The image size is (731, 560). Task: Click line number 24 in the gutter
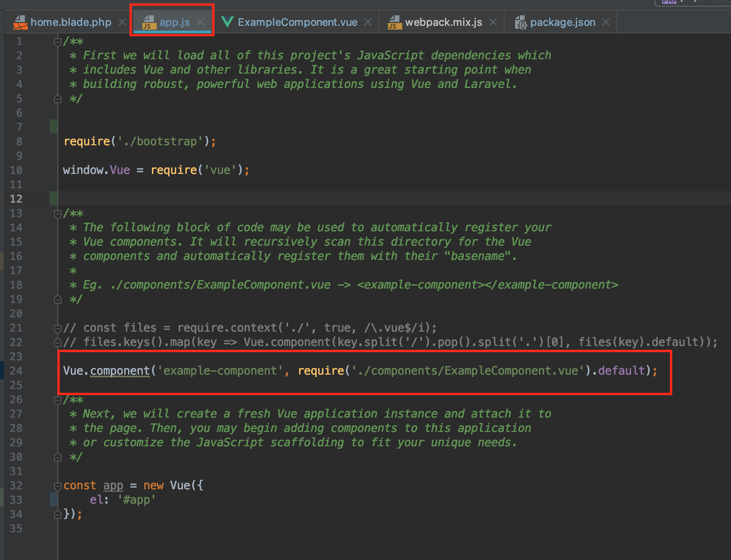(x=16, y=371)
